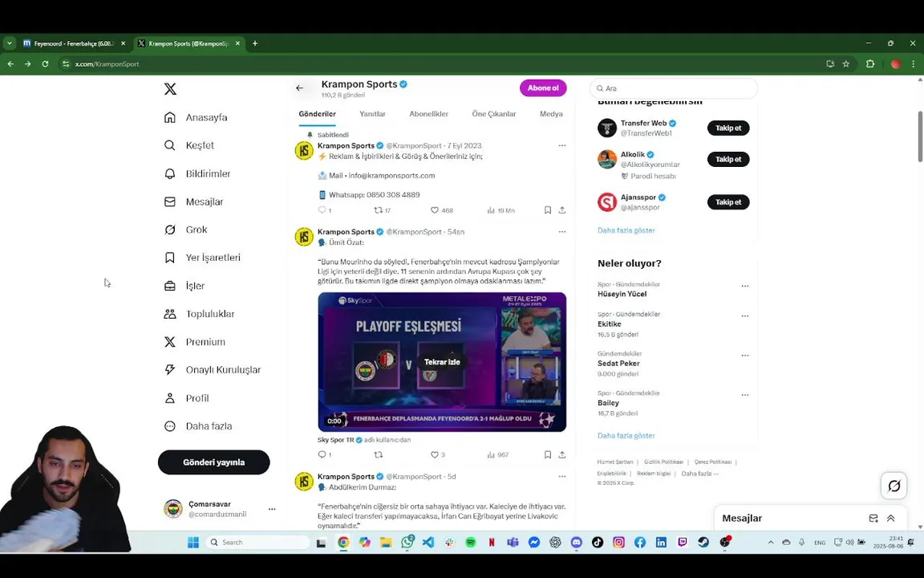Bookmark the pinned Krampon Sports post

coord(548,210)
